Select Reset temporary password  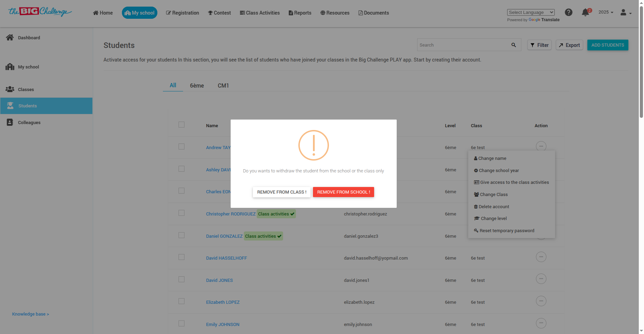tap(504, 230)
